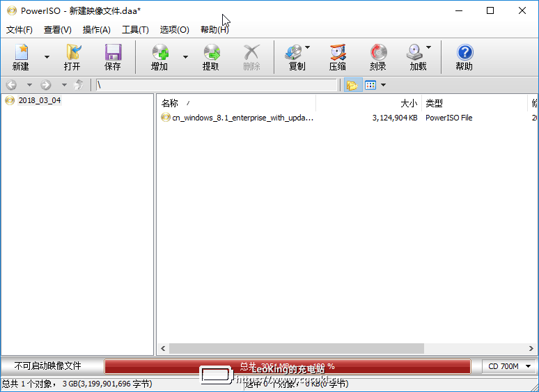The width and height of the screenshot is (539, 392).
Task: Click the 不可启动映像文件 status label
Action: point(48,366)
